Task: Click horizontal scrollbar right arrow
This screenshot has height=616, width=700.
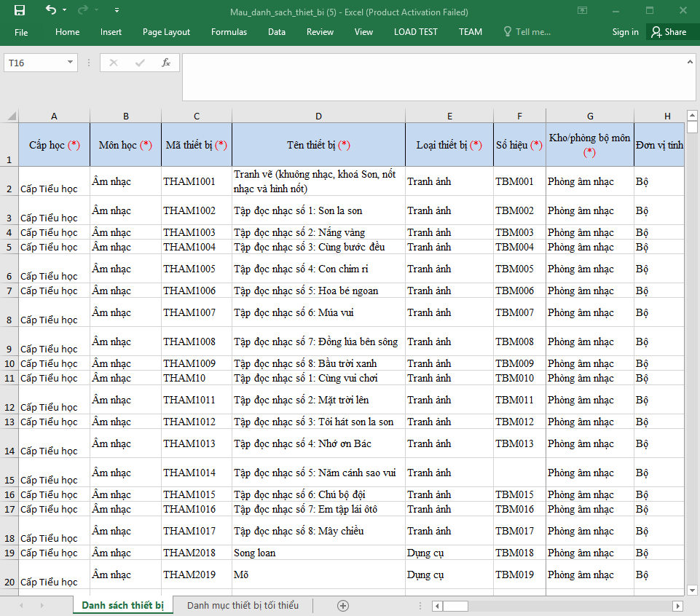Action: coord(677,606)
